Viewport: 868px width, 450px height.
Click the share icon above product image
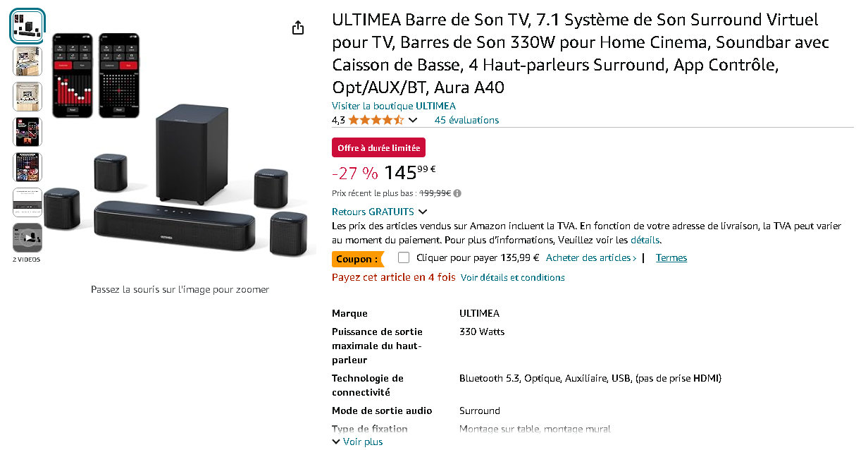(x=298, y=28)
